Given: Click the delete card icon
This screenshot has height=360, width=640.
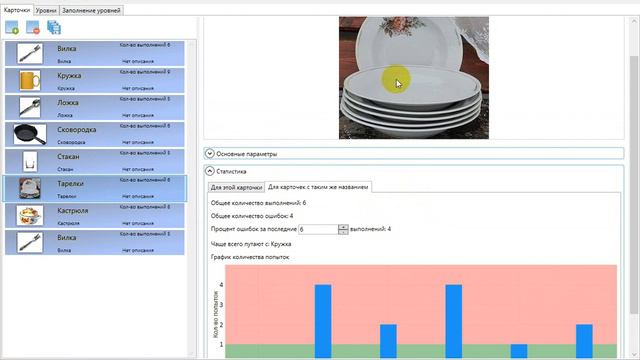Looking at the screenshot, I should click(x=33, y=27).
